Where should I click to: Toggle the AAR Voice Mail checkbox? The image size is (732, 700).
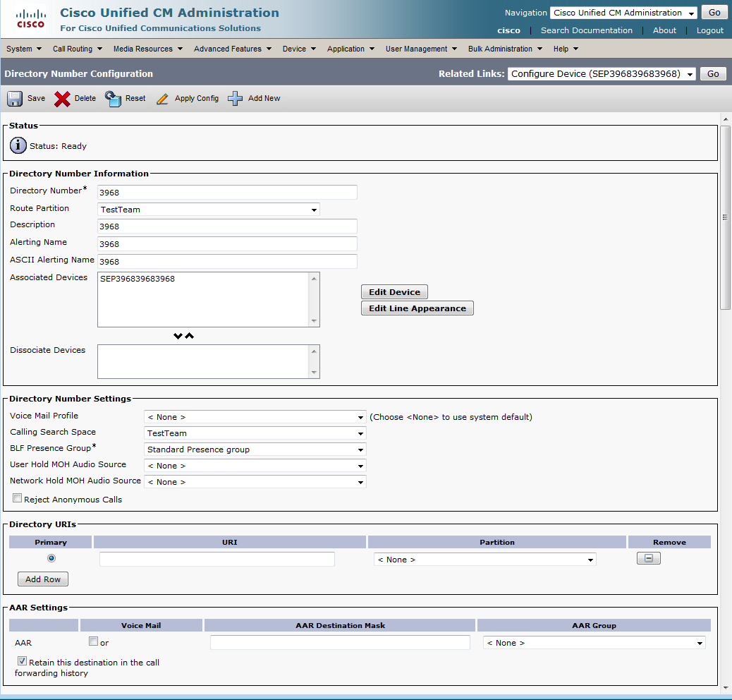(93, 642)
